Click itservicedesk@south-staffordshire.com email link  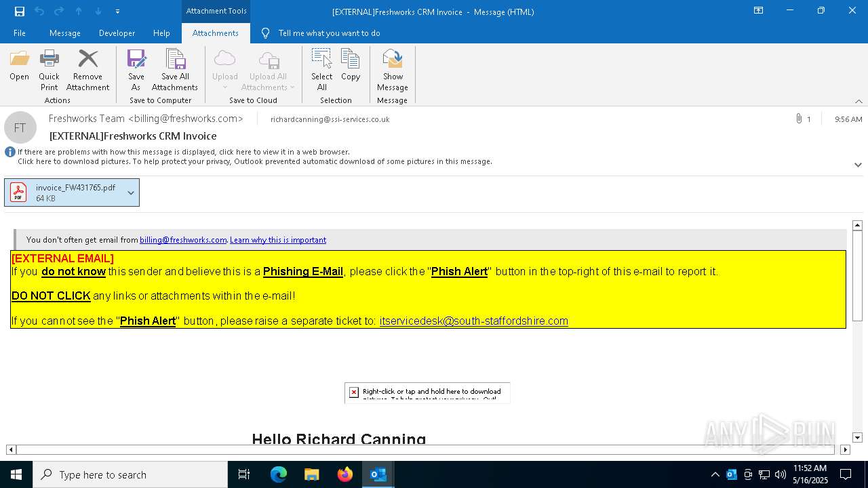pyautogui.click(x=474, y=321)
